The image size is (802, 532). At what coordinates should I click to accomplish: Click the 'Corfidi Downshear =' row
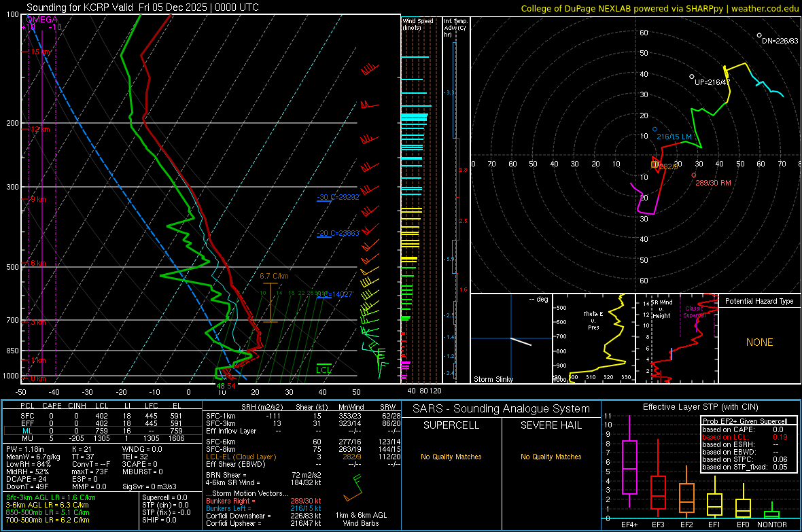tap(264, 516)
